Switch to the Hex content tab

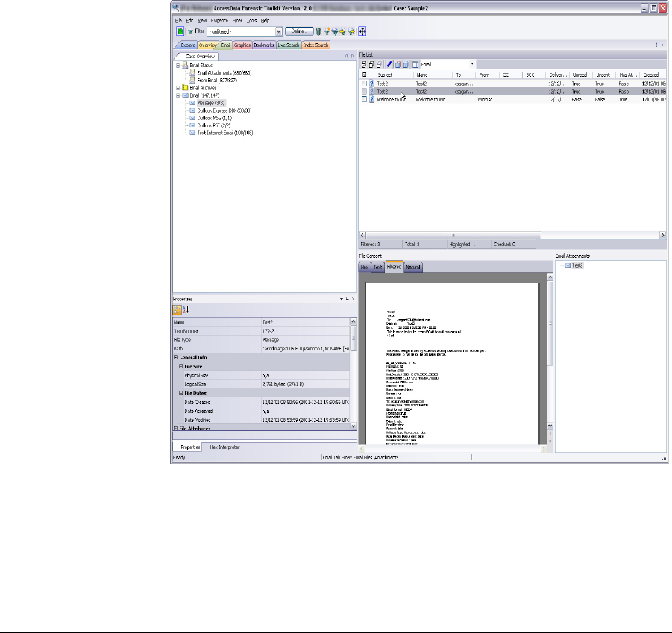pos(365,267)
